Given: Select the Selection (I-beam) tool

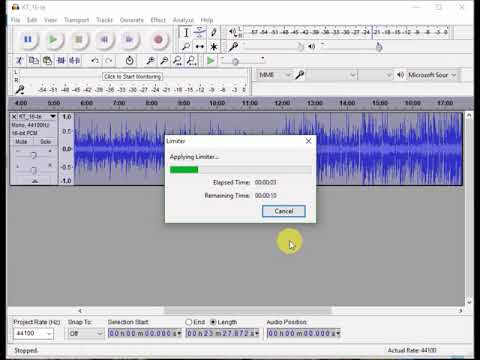Looking at the screenshot, I should pyautogui.click(x=186, y=33).
